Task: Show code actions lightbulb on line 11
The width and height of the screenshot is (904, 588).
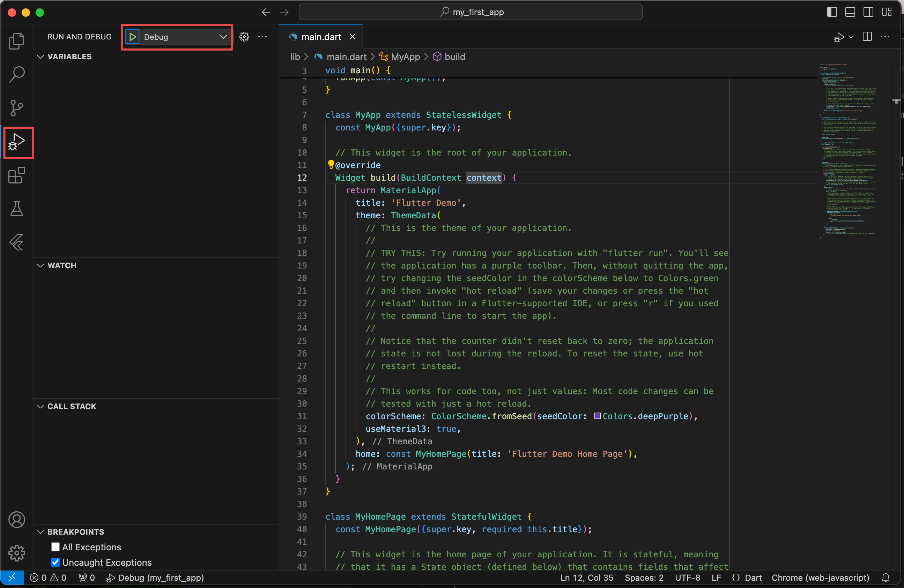Action: (x=331, y=164)
